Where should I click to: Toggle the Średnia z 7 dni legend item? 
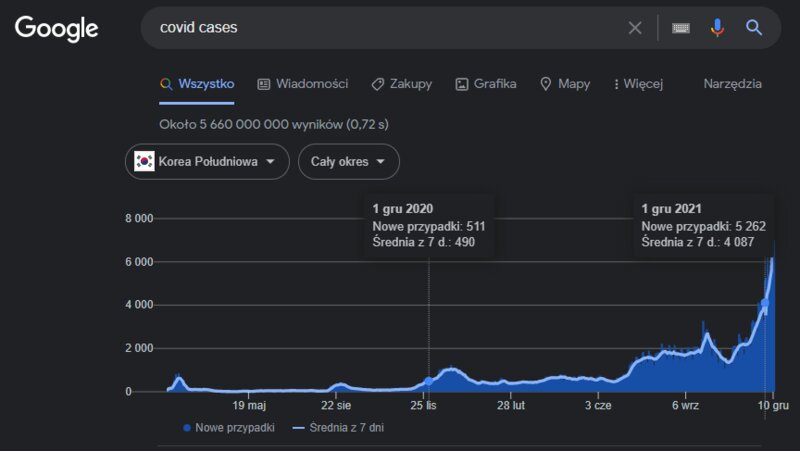coord(338,428)
